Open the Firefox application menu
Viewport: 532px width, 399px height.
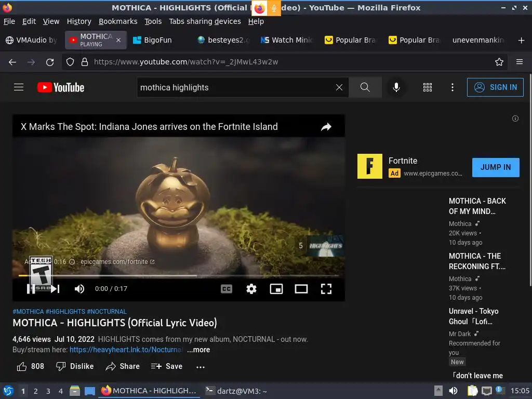[520, 62]
